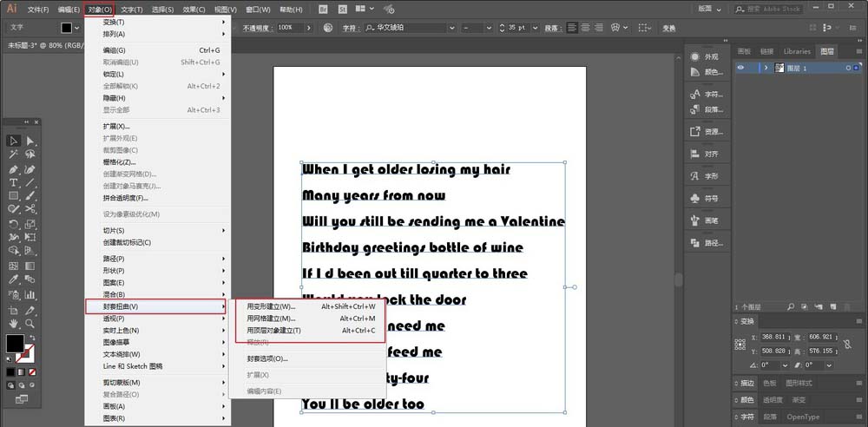Expand the 图层 1 layer arrow

coord(766,68)
